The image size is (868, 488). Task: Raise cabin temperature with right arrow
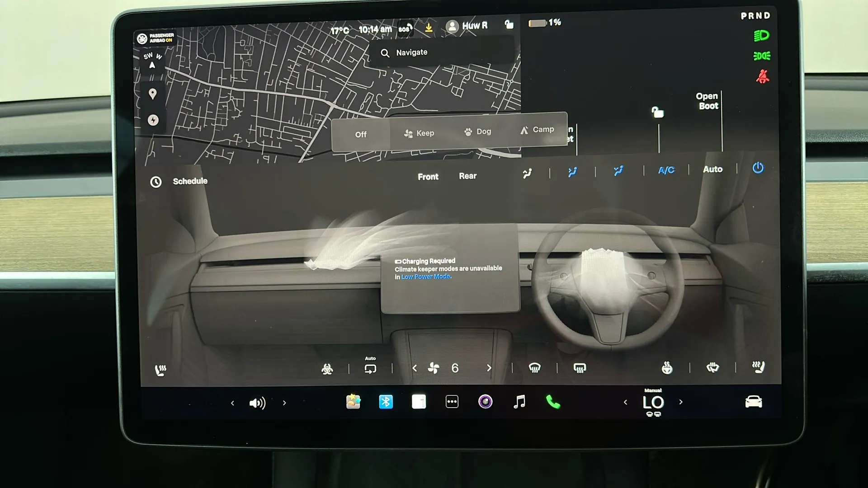681,402
